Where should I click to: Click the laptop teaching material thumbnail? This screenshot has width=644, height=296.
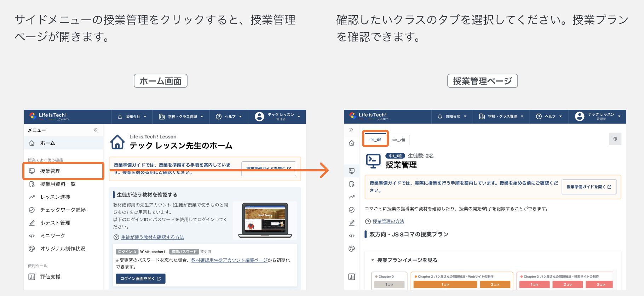[265, 220]
